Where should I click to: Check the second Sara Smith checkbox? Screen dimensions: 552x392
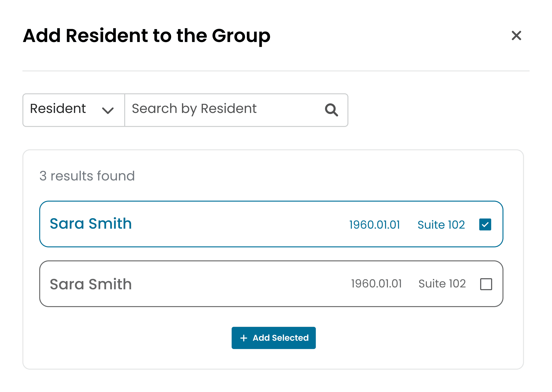point(486,284)
